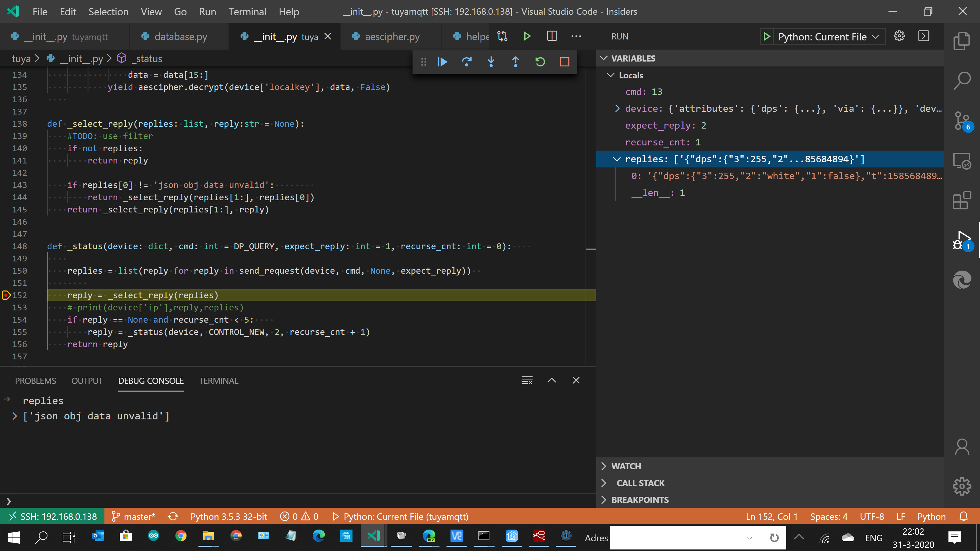Open the Run menu
The height and width of the screenshot is (551, 980).
coord(207,11)
